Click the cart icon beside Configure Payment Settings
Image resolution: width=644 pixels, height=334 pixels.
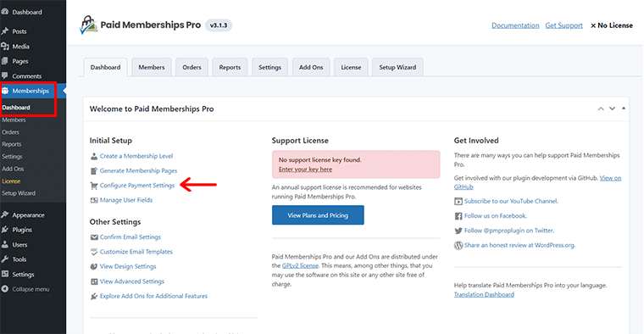(94, 186)
